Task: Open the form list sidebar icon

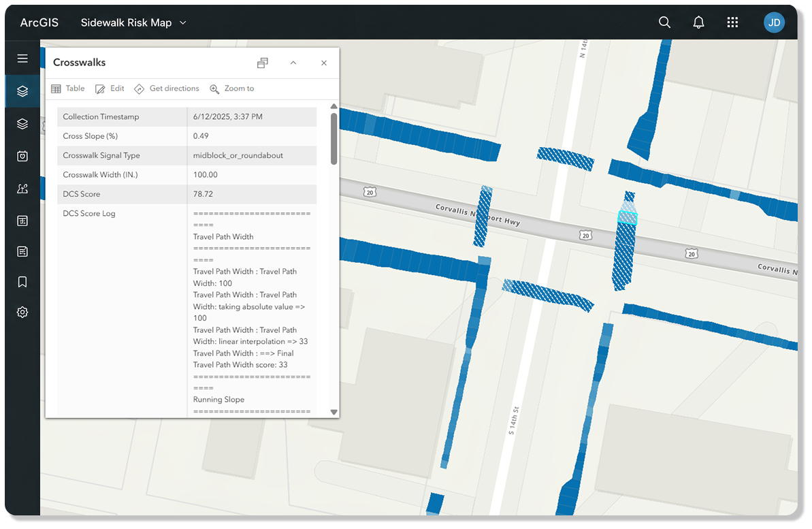Action: [22, 251]
